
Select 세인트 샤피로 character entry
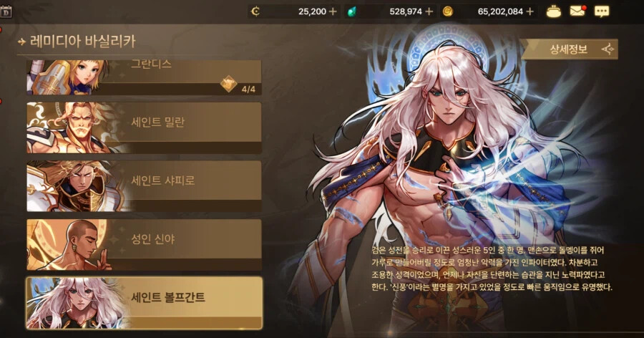pos(144,186)
